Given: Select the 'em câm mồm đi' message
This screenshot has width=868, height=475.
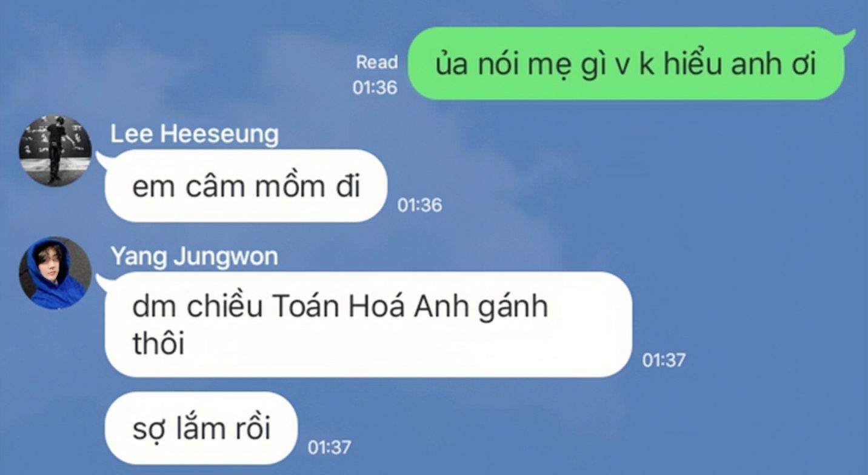Looking at the screenshot, I should click(x=246, y=186).
